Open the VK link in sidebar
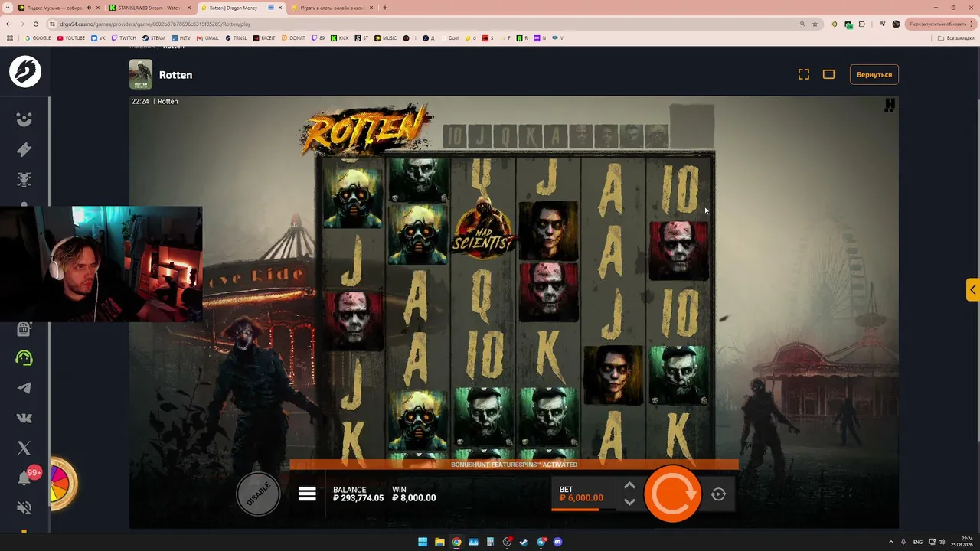The width and height of the screenshot is (980, 551). tap(24, 418)
